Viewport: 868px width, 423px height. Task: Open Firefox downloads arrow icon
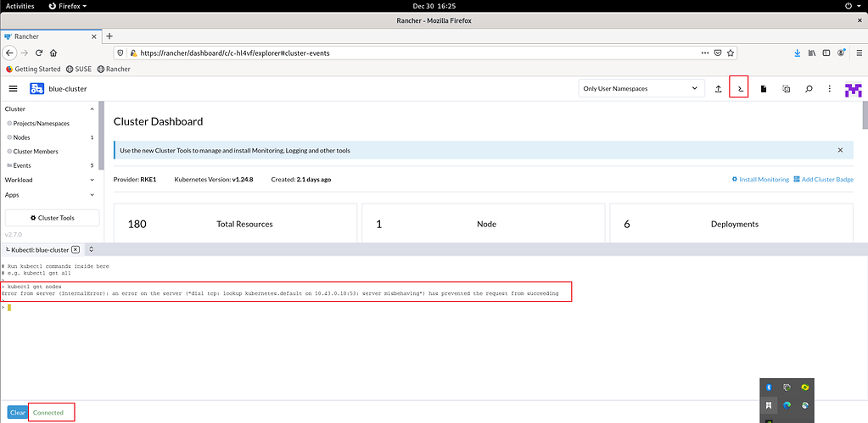tap(797, 53)
